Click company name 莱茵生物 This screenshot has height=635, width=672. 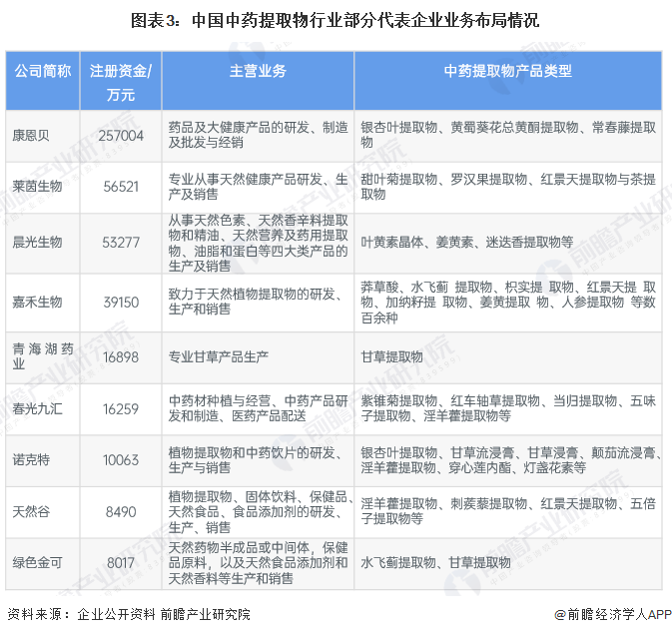click(37, 187)
